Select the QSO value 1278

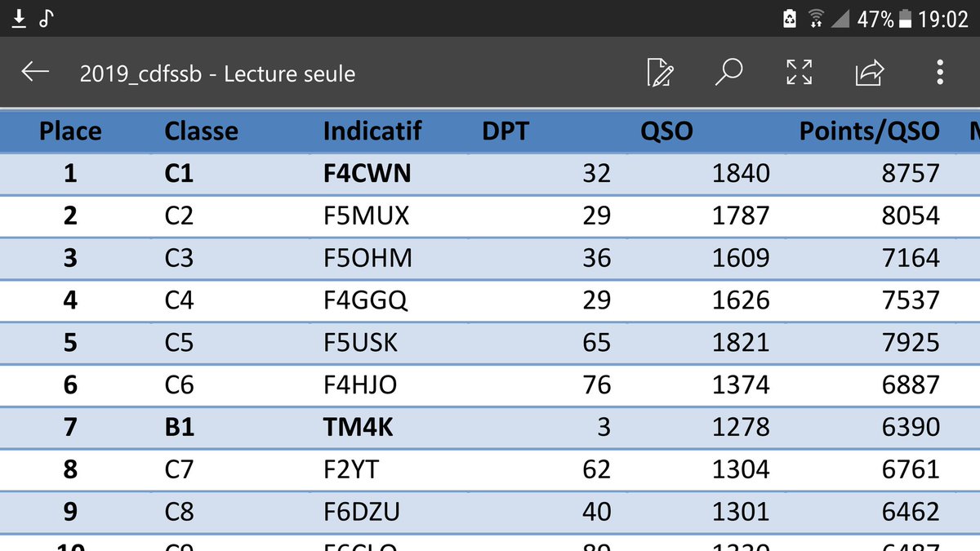pyautogui.click(x=741, y=427)
